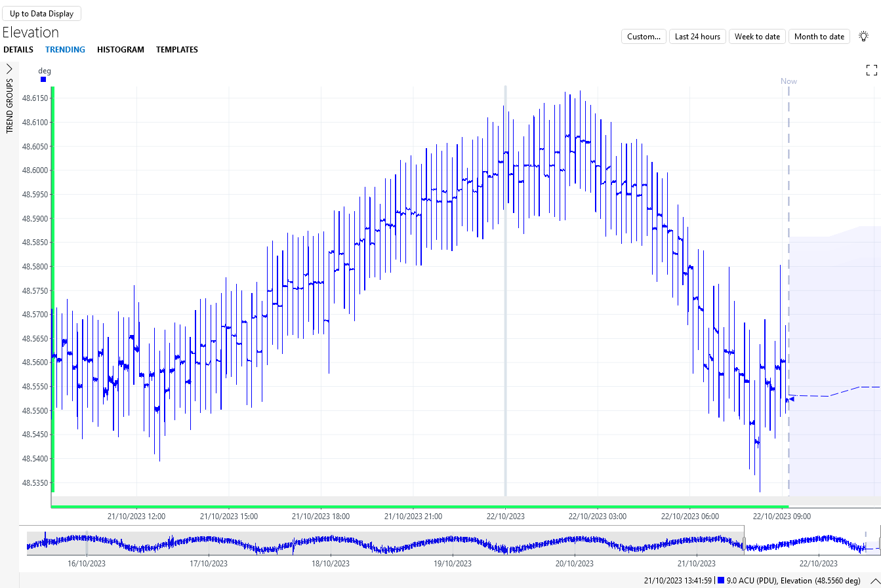Select the TRENDING tab
The height and width of the screenshot is (588, 881).
click(x=65, y=50)
